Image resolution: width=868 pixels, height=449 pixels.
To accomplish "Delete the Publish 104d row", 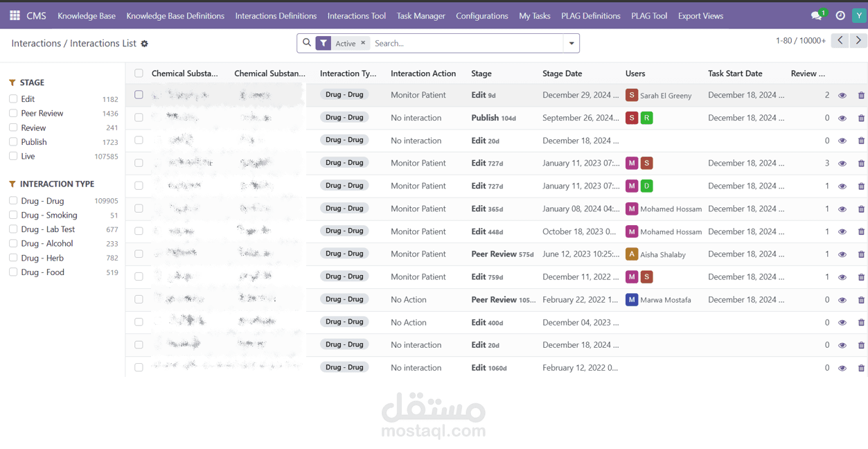I will [861, 118].
